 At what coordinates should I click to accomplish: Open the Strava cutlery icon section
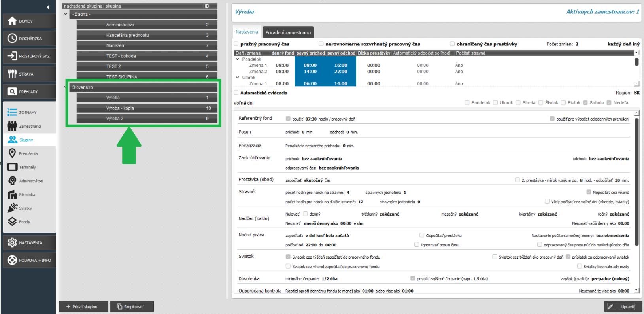(x=12, y=74)
